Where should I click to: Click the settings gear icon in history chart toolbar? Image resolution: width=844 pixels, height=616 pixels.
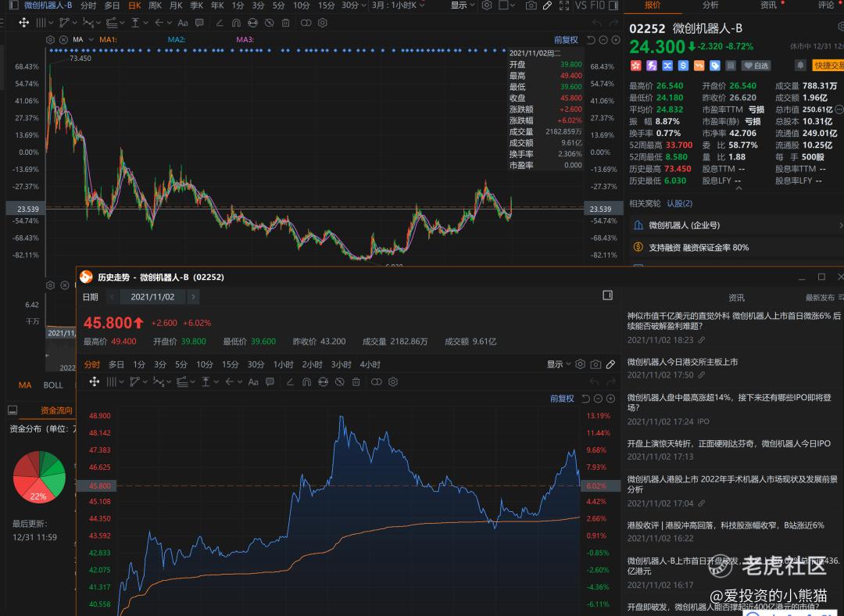pyautogui.click(x=580, y=364)
